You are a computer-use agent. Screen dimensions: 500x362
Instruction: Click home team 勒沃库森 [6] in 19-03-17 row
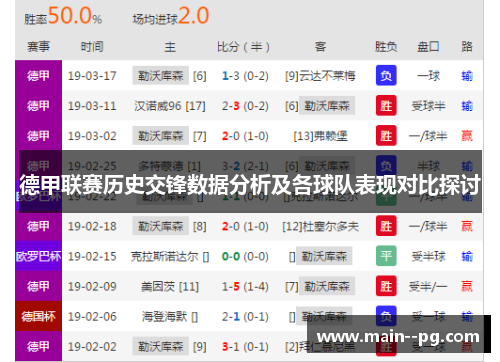pos(169,76)
